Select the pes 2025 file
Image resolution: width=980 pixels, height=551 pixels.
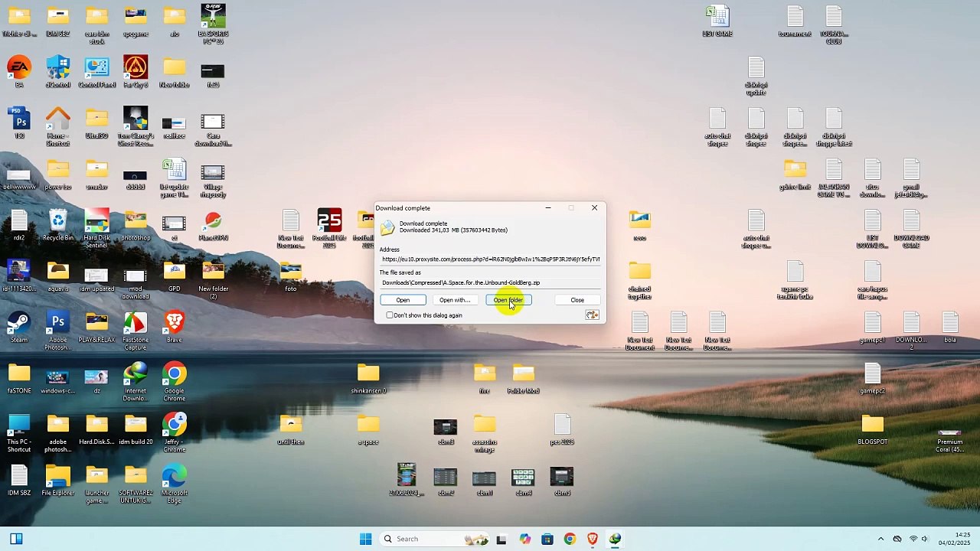pos(562,429)
